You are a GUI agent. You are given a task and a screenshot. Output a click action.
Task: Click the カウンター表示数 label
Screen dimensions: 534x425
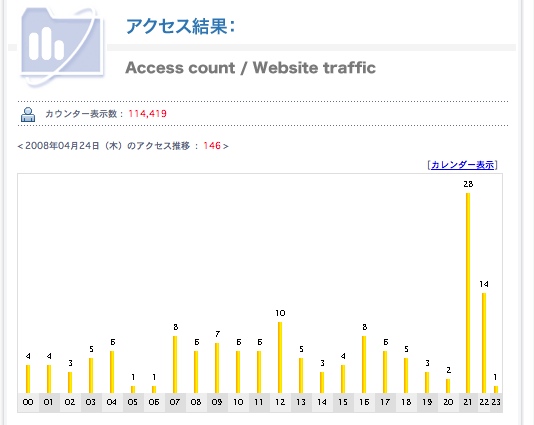[x=81, y=114]
